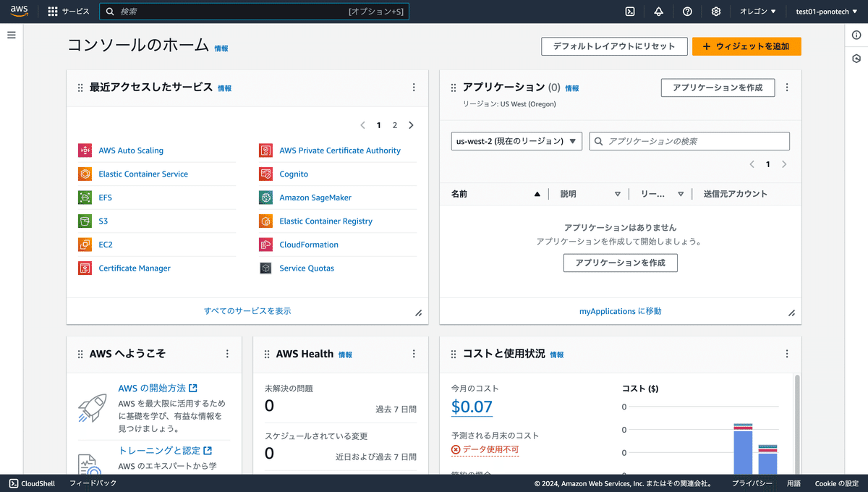Sort by リー... column arrow

point(681,194)
